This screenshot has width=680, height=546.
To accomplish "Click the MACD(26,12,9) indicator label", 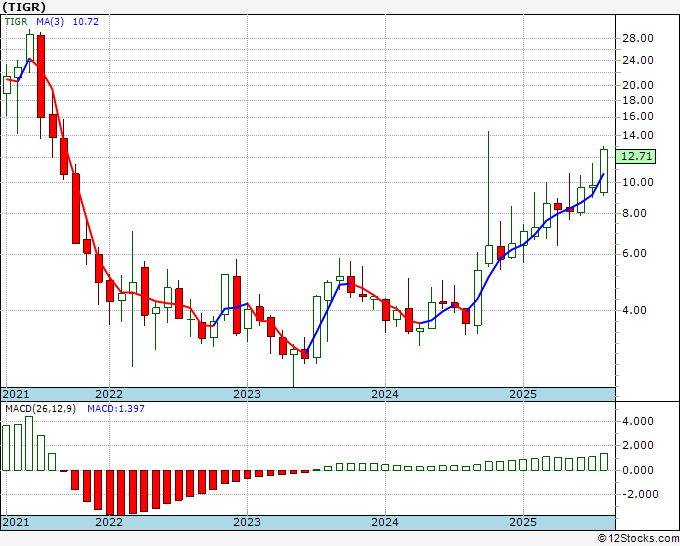I will coord(40,409).
